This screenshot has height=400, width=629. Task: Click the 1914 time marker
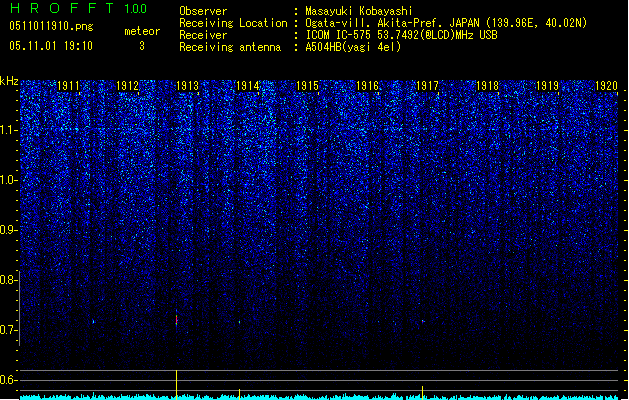coord(248,86)
